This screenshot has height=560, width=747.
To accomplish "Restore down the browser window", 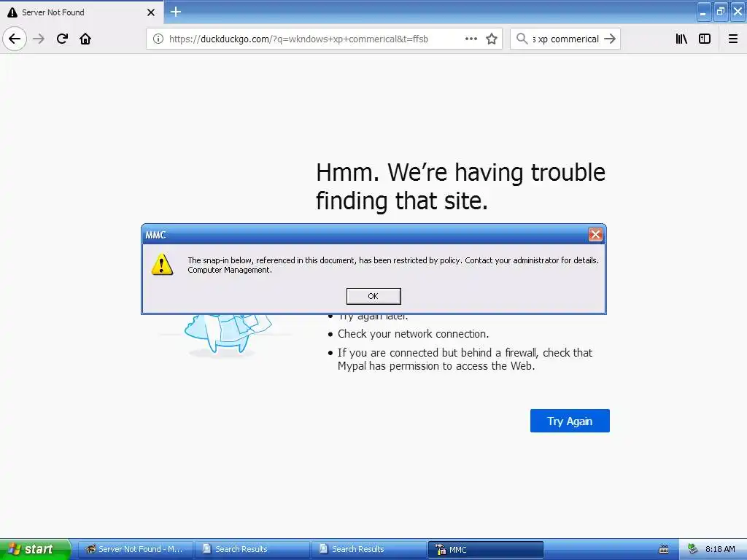I will [721, 12].
